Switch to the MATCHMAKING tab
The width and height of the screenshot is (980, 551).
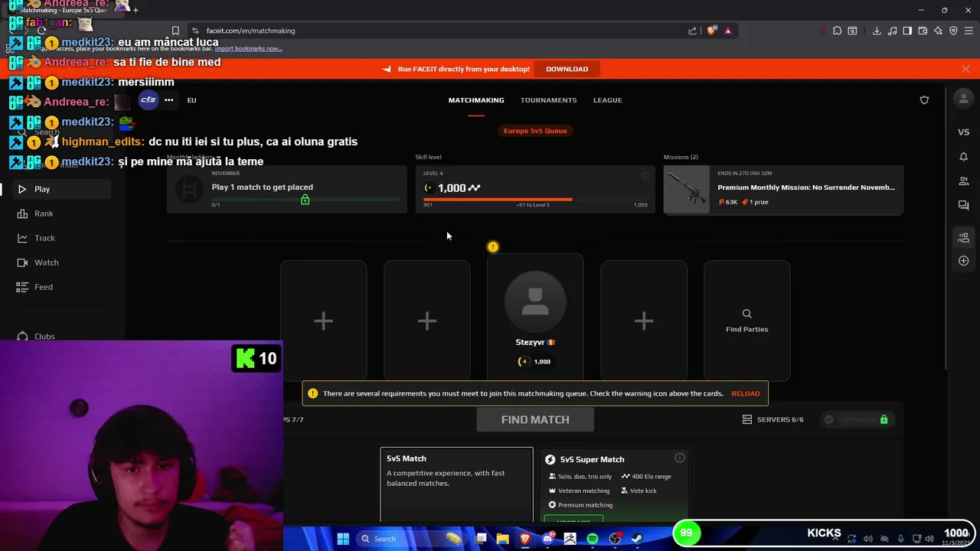pos(476,100)
